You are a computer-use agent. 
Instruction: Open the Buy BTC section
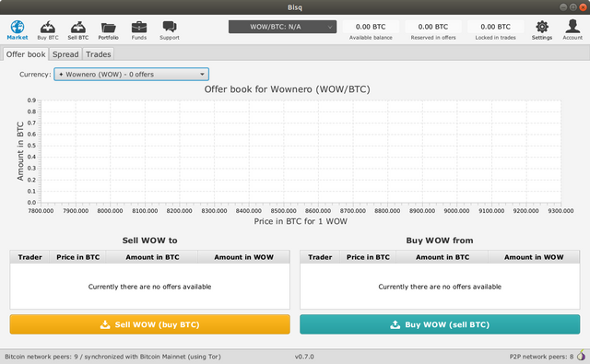tap(48, 30)
